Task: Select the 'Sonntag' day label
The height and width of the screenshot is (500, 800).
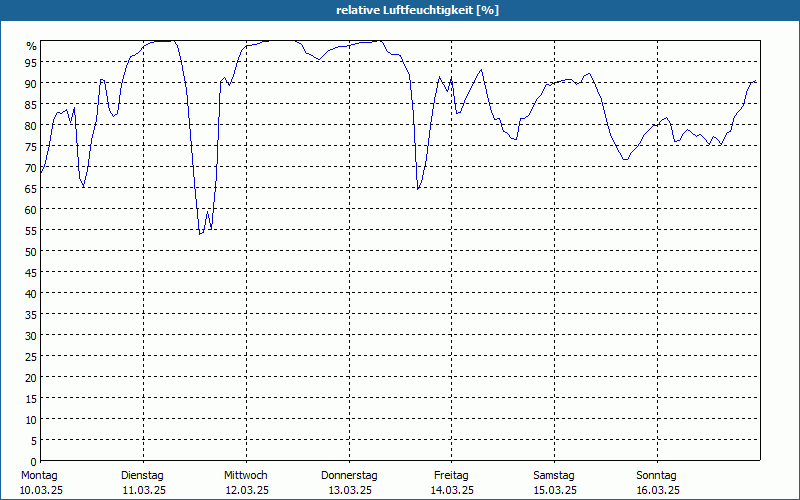Action: click(x=657, y=475)
